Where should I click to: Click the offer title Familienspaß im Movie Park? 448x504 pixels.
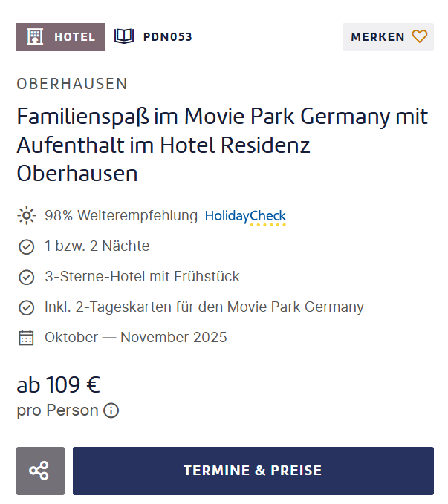[x=222, y=145]
